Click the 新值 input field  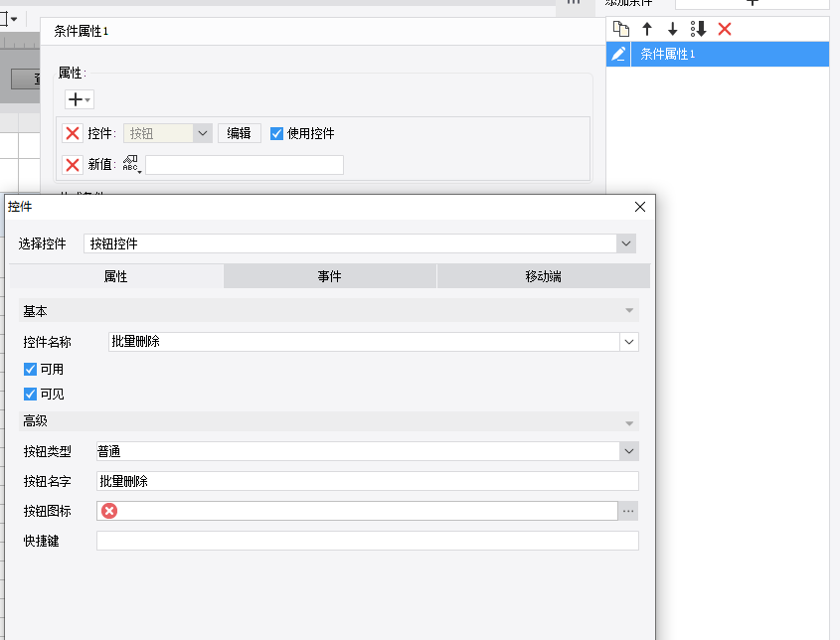click(x=245, y=165)
